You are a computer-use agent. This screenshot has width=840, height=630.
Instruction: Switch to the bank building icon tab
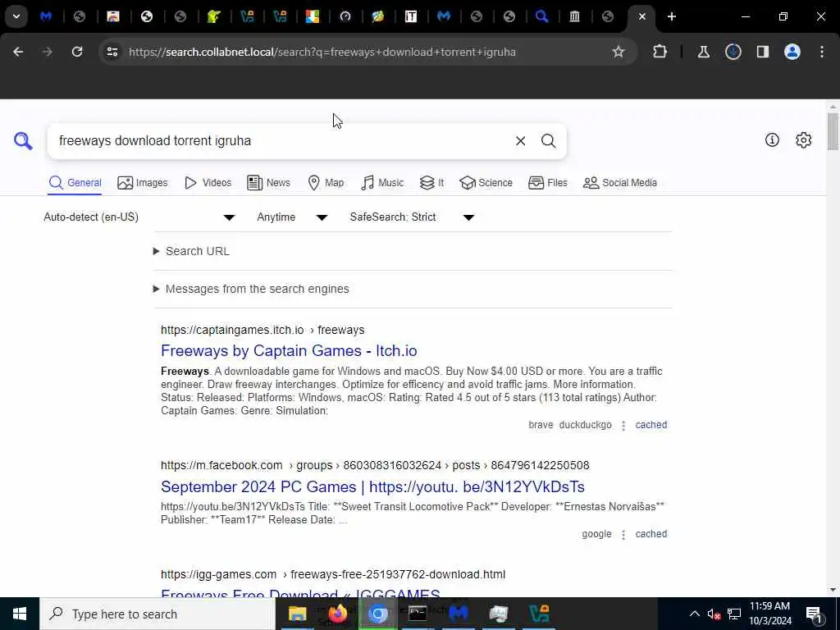(574, 16)
